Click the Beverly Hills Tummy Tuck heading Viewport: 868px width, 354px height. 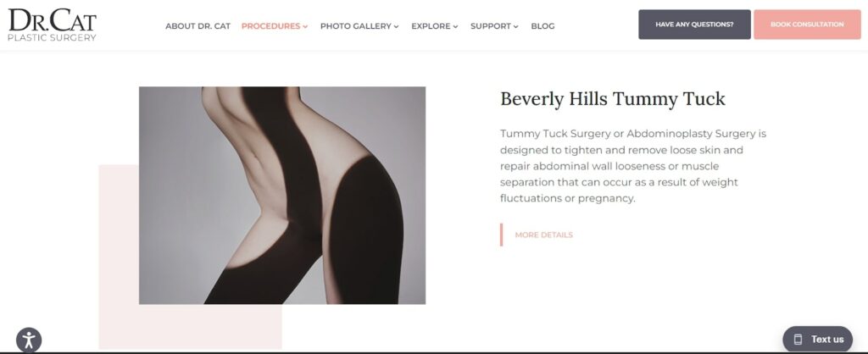[613, 99]
